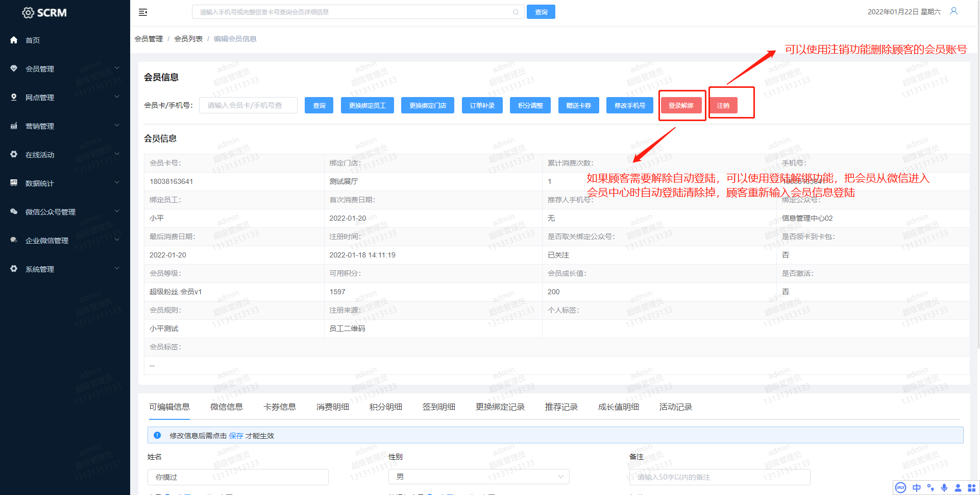
Task: Open the 性别 gender dropdown
Action: coord(478,477)
